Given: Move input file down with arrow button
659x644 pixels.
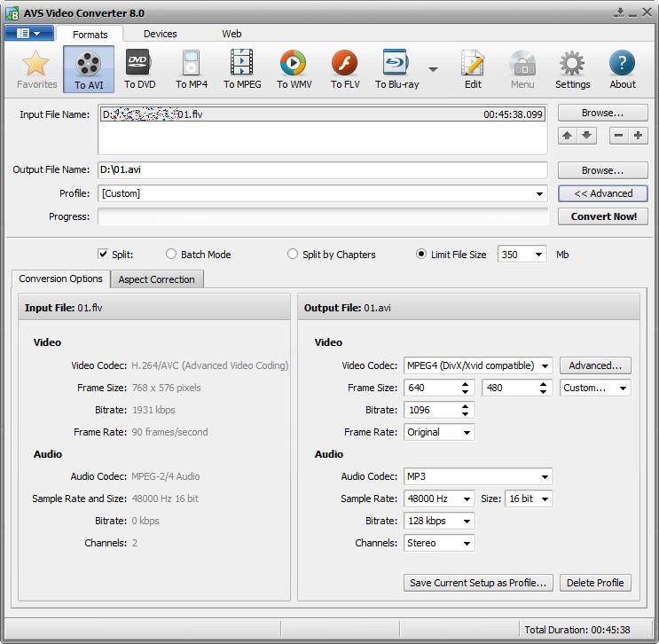Looking at the screenshot, I should [x=587, y=136].
